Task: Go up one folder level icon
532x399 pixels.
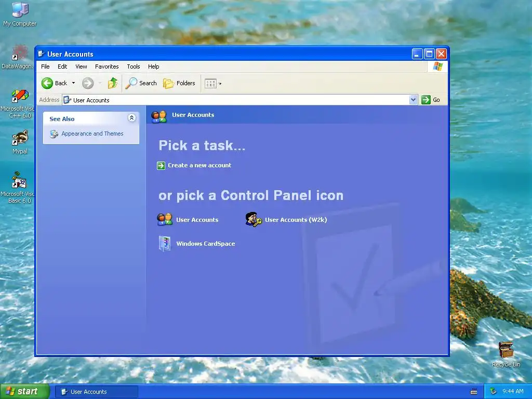Action: (112, 83)
